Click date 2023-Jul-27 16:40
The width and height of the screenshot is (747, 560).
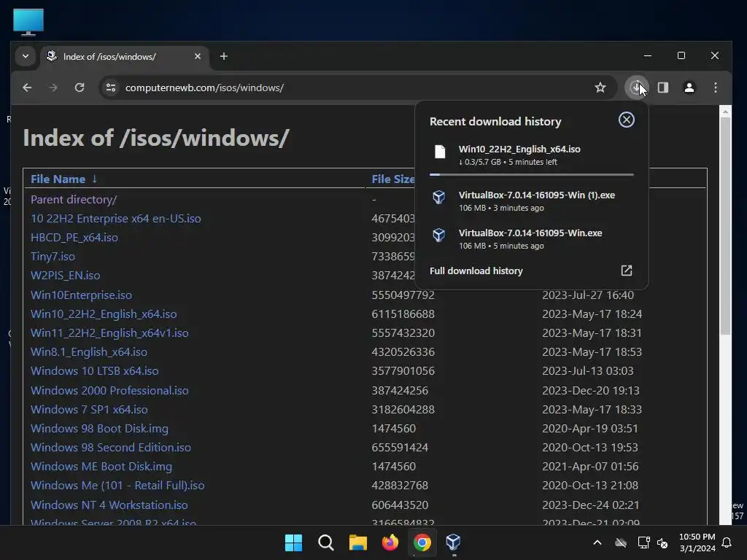pos(588,295)
